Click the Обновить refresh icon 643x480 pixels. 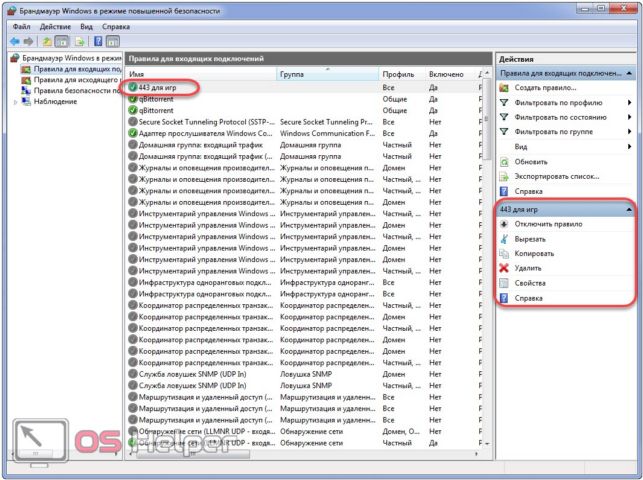[504, 162]
